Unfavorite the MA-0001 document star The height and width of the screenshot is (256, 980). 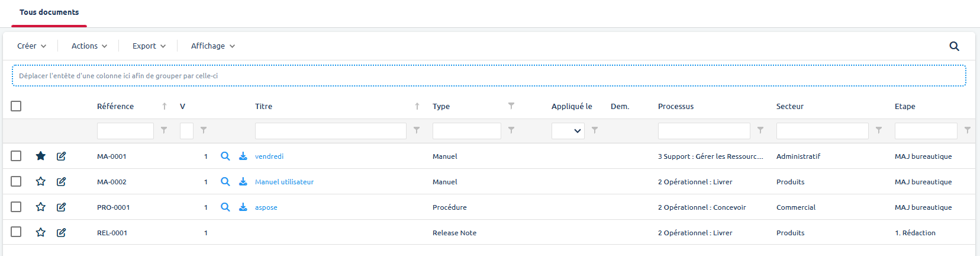coord(41,156)
